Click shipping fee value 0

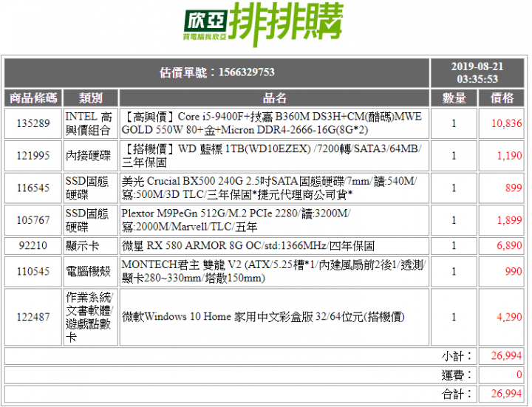click(x=519, y=374)
